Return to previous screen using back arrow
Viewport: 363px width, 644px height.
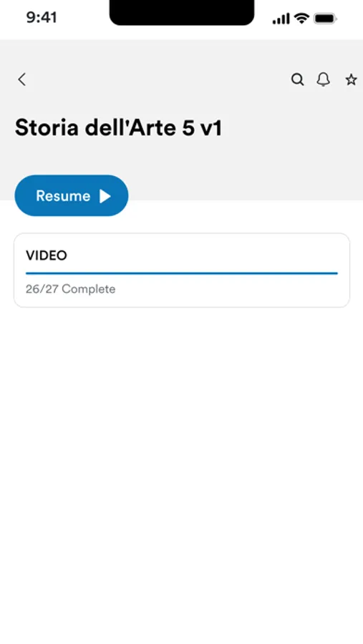point(21,79)
